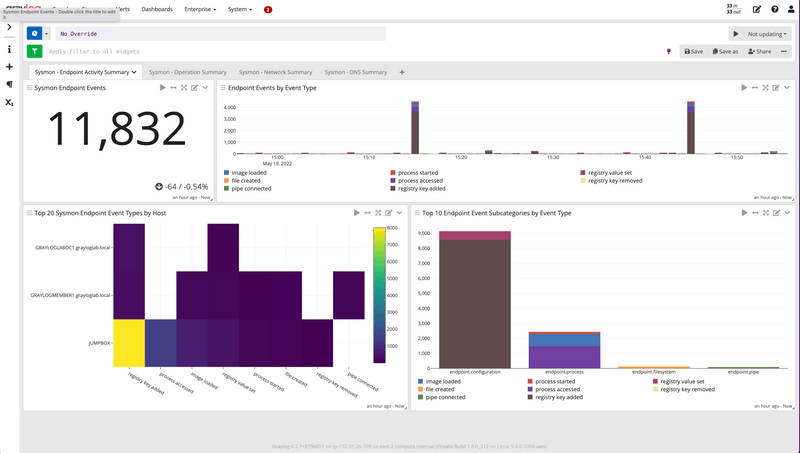Expand the left sidebar with the chevron
The height and width of the screenshot is (453, 800).
coord(9,27)
